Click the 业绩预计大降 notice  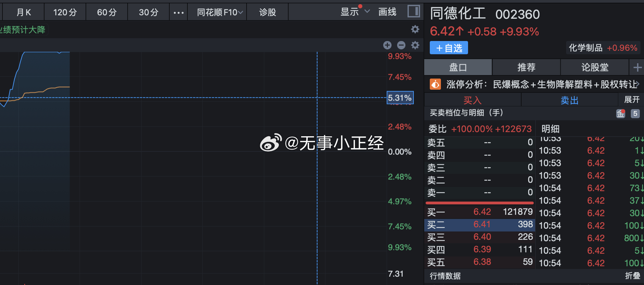tap(23, 30)
